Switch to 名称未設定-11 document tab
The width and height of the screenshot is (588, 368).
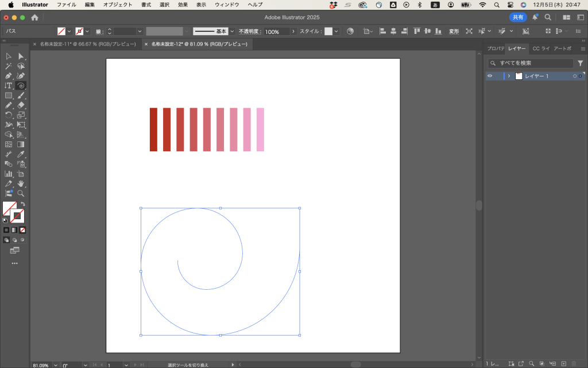[87, 44]
